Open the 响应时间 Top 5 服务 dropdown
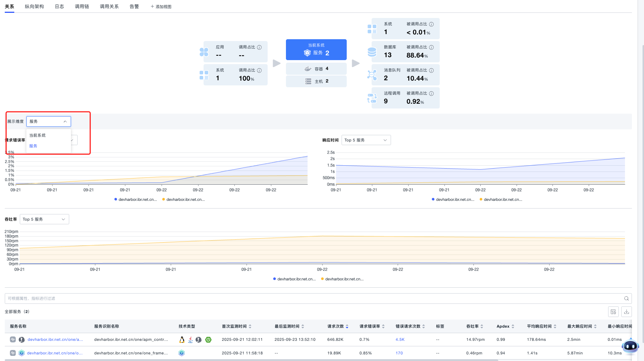The height and width of the screenshot is (361, 644). click(366, 140)
